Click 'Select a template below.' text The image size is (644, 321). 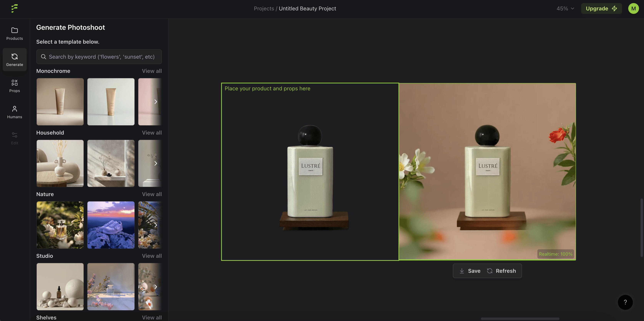(68, 42)
